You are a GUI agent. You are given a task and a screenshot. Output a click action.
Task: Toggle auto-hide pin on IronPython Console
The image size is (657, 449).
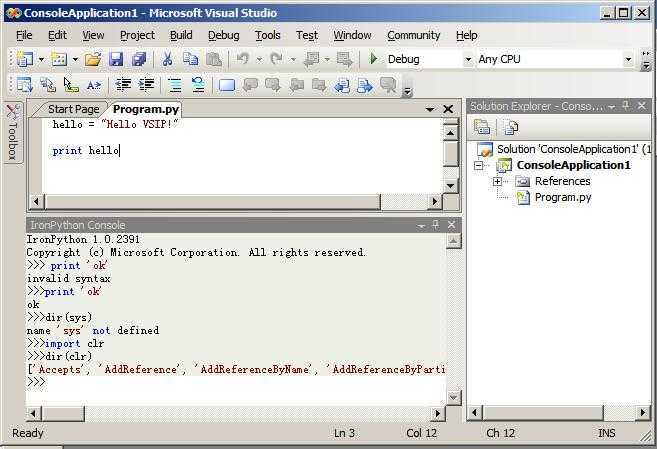coord(436,225)
